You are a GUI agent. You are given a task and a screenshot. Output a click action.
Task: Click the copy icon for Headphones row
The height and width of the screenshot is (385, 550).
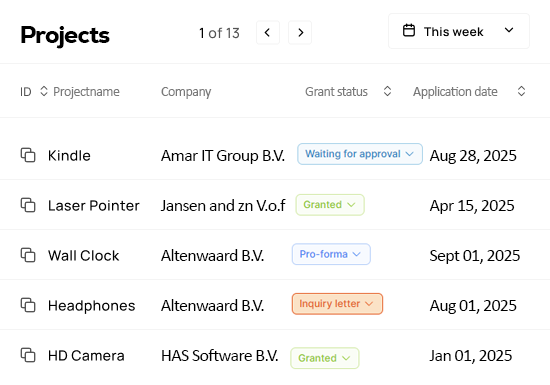[28, 305]
